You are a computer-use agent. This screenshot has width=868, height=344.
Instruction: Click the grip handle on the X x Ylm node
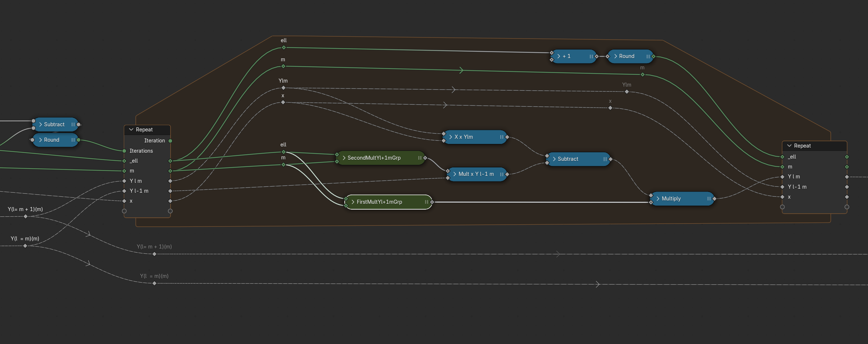tap(502, 137)
